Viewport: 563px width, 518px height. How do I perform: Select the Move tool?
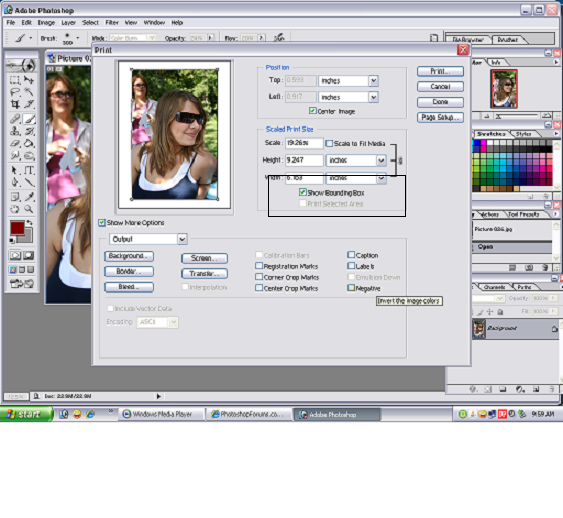(x=29, y=80)
